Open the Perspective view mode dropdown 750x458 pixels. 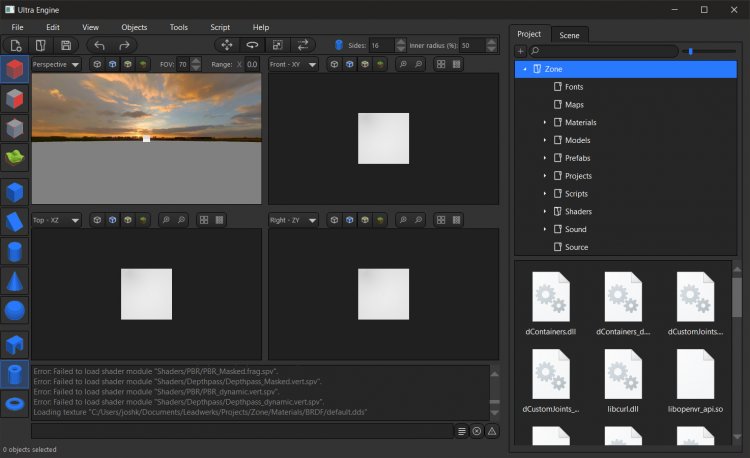(x=56, y=64)
